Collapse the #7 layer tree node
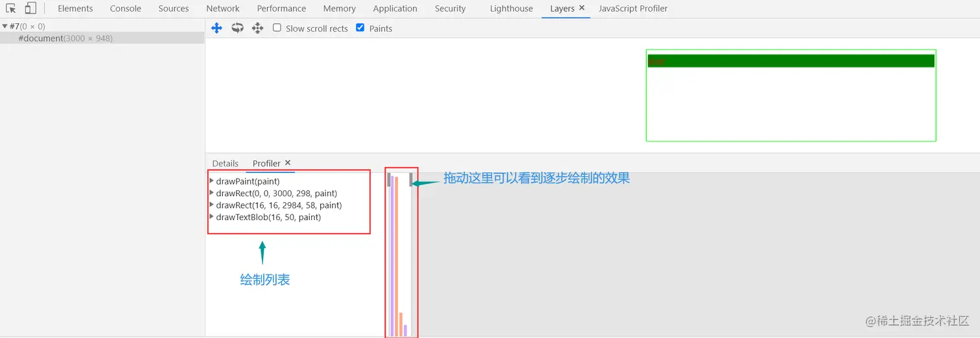This screenshot has width=980, height=338. point(5,27)
